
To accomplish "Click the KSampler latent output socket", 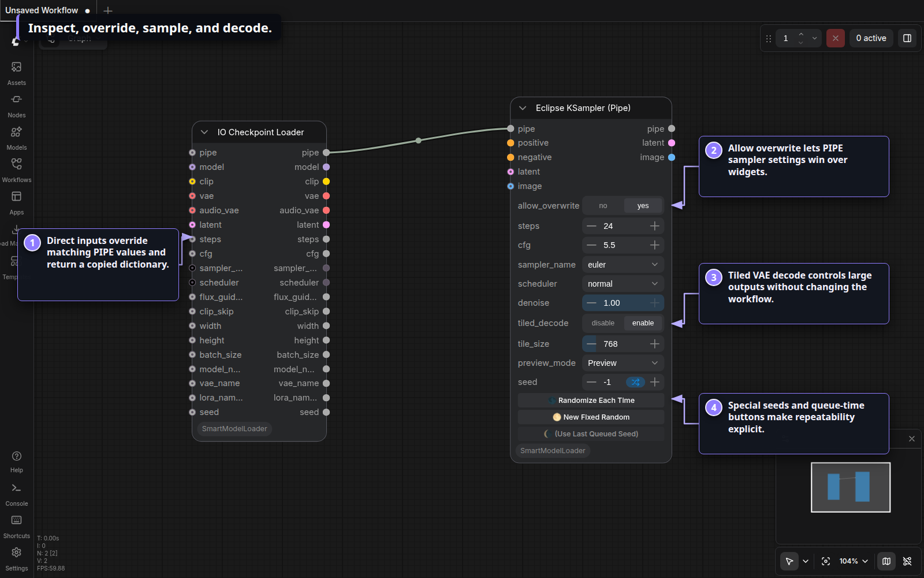I will 672,143.
